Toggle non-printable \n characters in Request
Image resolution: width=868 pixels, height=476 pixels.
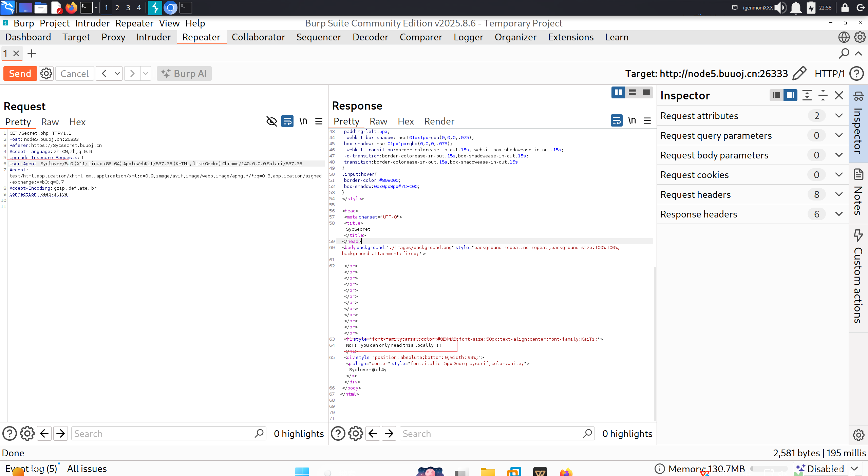(x=303, y=121)
